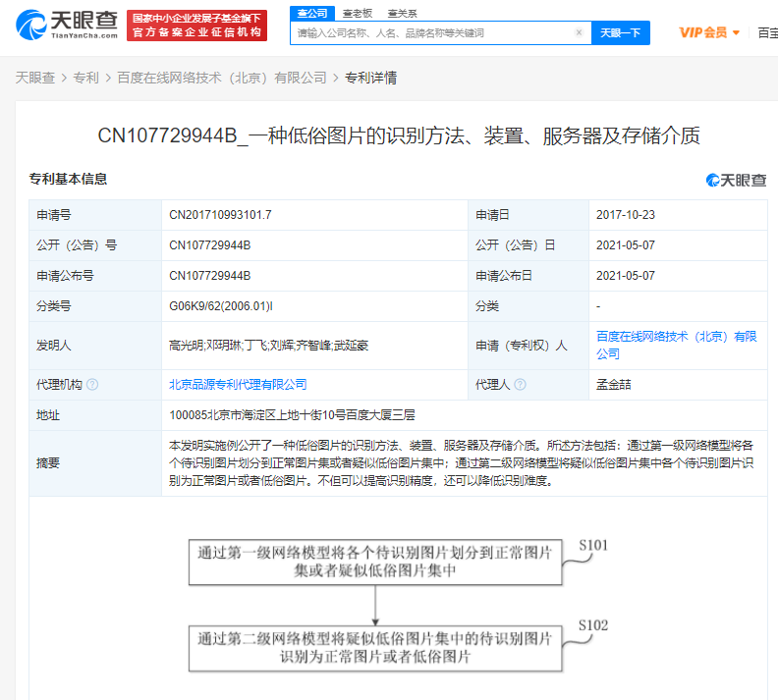Expand the VIP会员 dropdown arrow
The height and width of the screenshot is (700, 778).
(x=736, y=32)
